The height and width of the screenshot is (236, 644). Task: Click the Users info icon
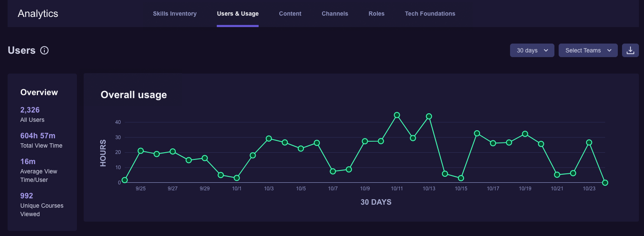pyautogui.click(x=44, y=50)
